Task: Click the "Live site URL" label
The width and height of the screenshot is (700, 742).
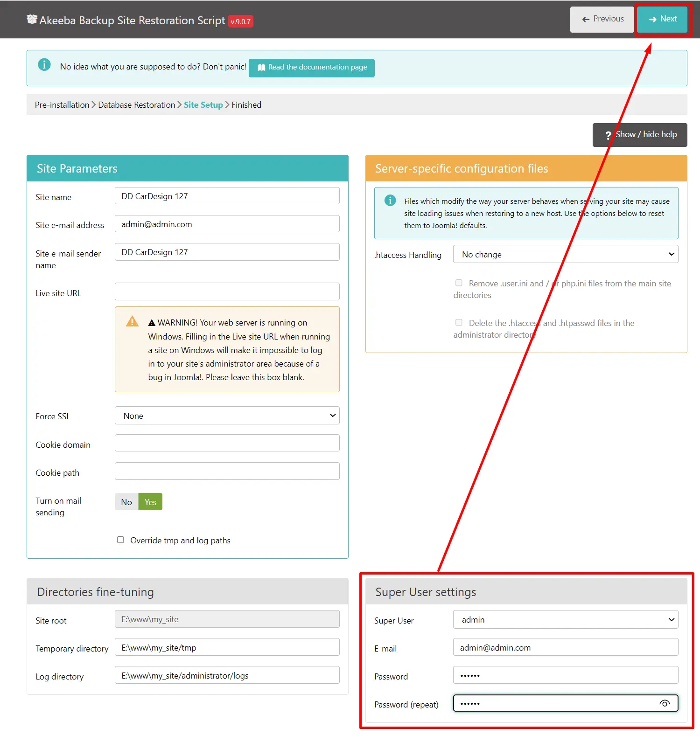Action: pos(58,293)
